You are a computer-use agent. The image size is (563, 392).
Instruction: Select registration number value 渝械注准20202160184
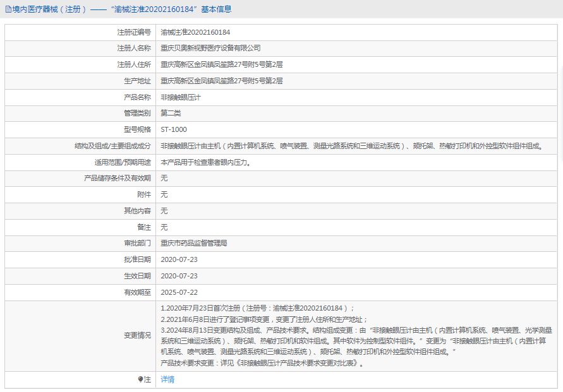click(195, 32)
